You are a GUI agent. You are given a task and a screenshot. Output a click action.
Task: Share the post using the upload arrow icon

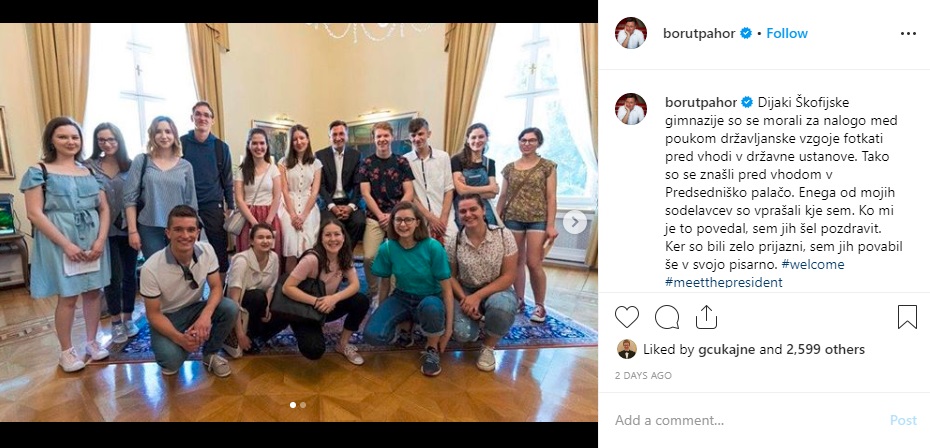tap(706, 317)
